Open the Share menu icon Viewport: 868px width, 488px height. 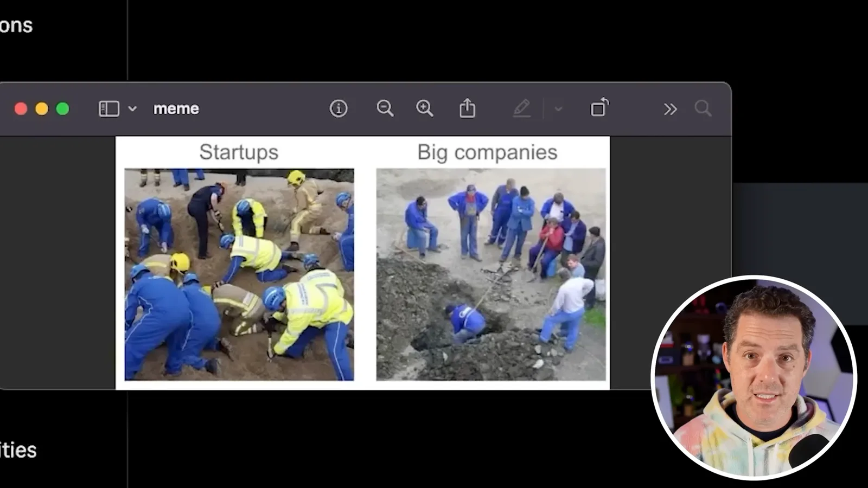click(x=467, y=108)
